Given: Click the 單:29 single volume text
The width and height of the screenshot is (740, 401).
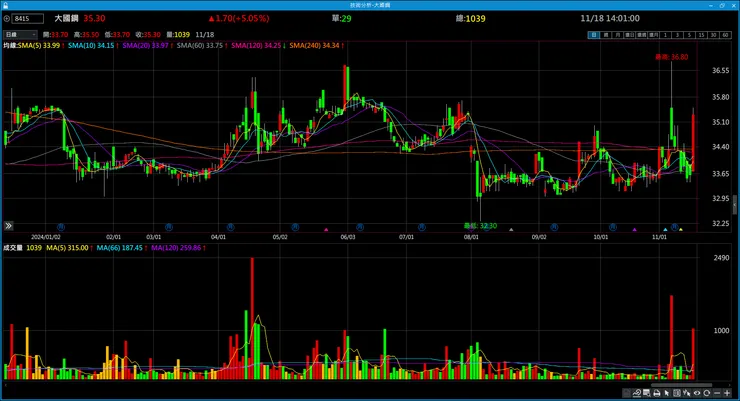Looking at the screenshot, I should (x=342, y=18).
